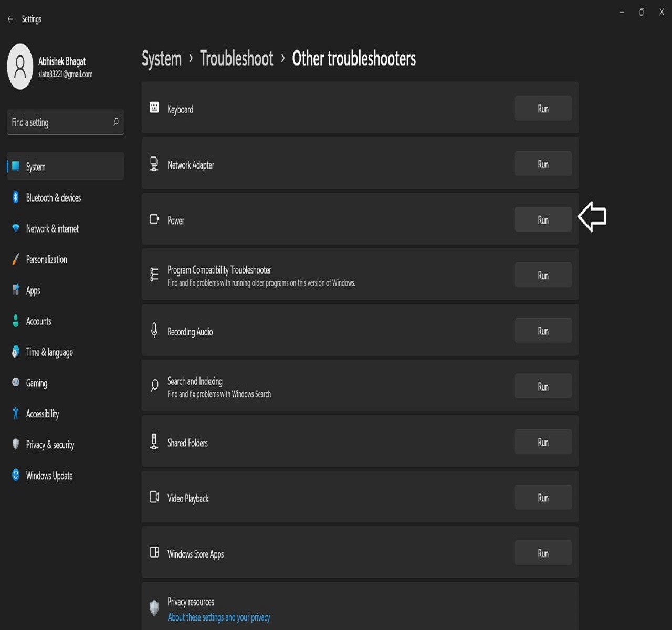Click 'Find and fix problems with Windows Search'
The width and height of the screenshot is (672, 630).
click(x=219, y=394)
